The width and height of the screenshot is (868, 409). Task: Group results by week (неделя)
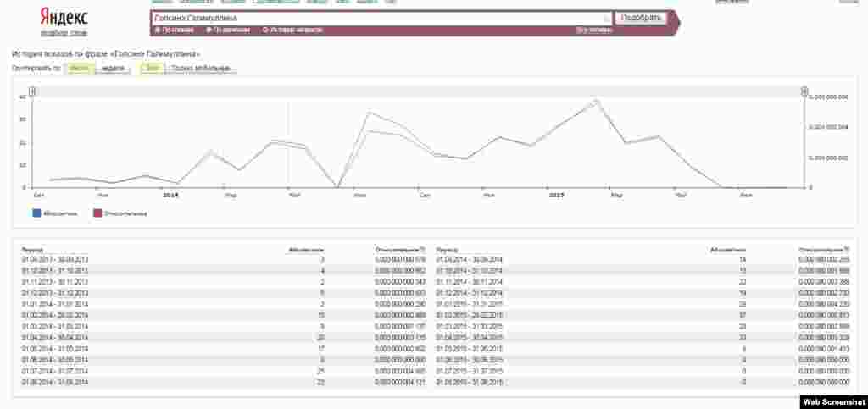point(112,68)
